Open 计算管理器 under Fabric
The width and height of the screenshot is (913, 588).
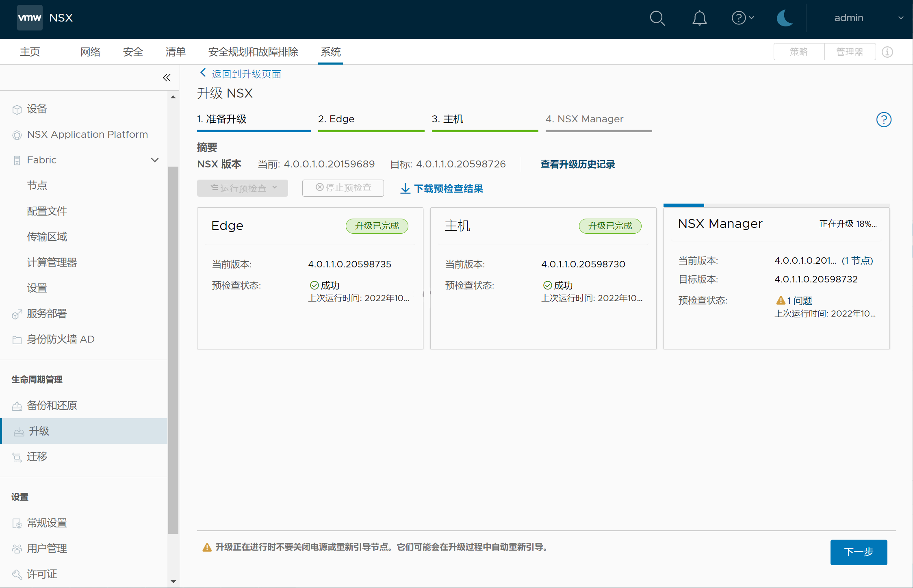click(x=52, y=263)
